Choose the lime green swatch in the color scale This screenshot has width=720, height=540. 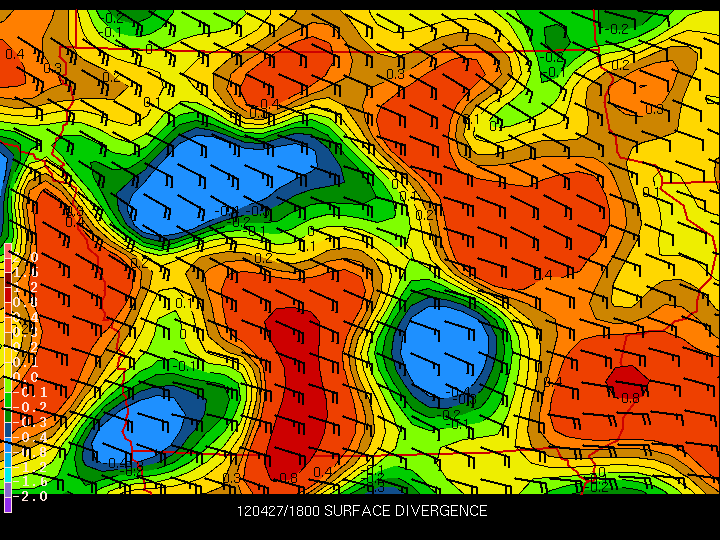(7, 385)
